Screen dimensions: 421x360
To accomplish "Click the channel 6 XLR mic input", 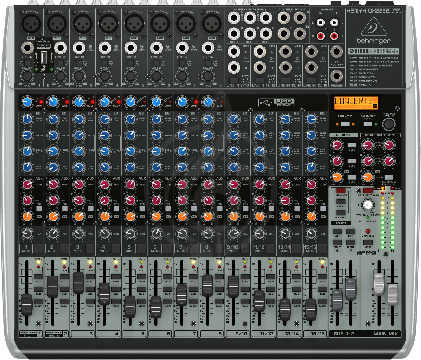I will [x=160, y=24].
